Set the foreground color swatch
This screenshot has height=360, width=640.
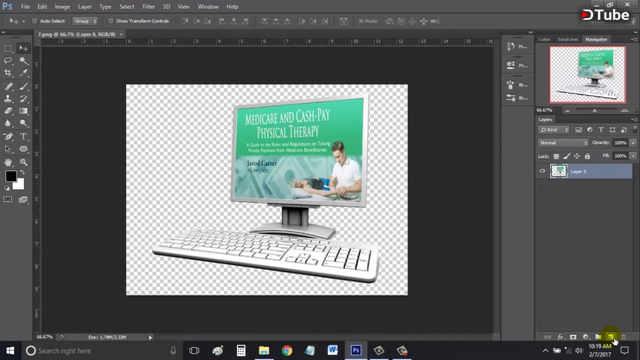click(11, 176)
